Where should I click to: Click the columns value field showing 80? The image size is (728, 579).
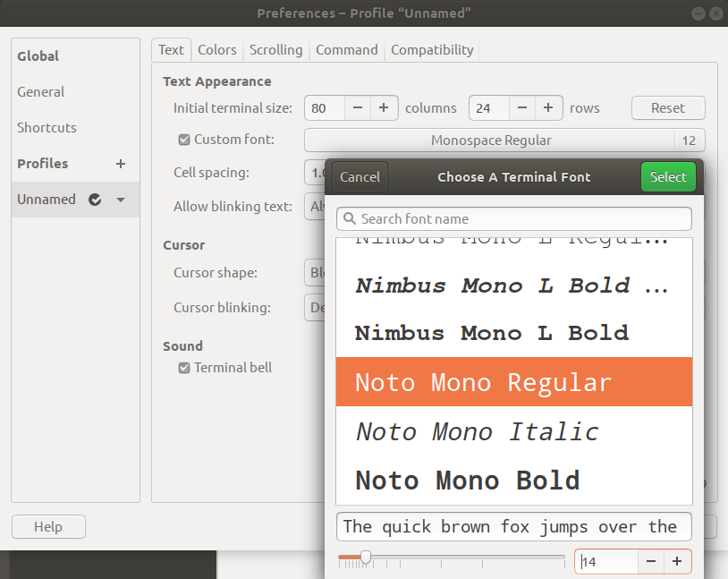click(325, 107)
